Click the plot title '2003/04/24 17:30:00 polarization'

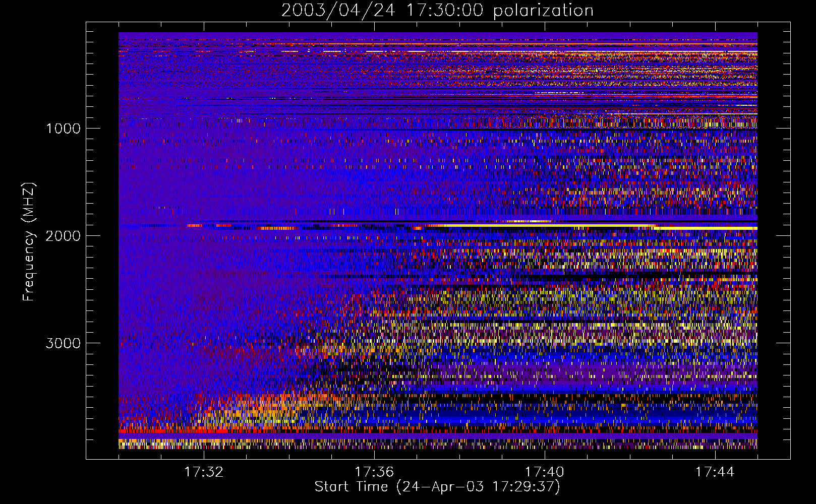[437, 11]
